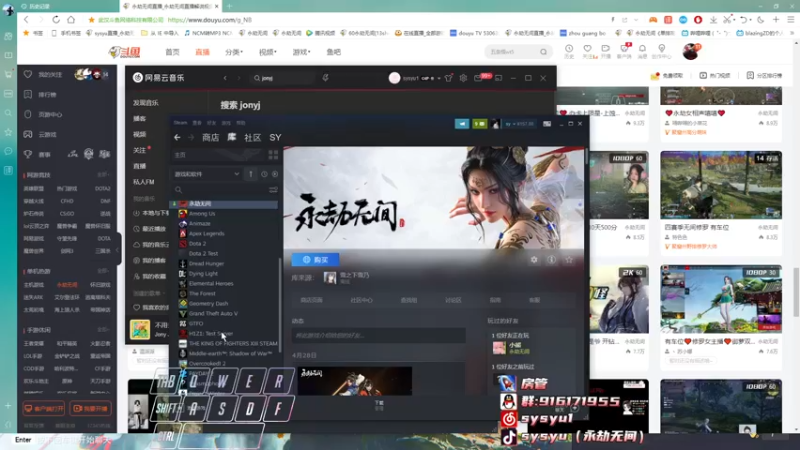Click Steam announcements megaphone button

(x=462, y=123)
